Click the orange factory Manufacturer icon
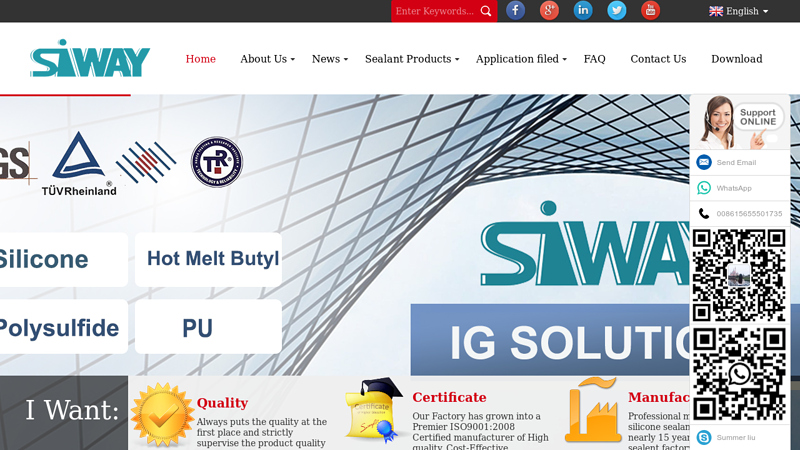Image resolution: width=800 pixels, height=450 pixels. tap(593, 410)
